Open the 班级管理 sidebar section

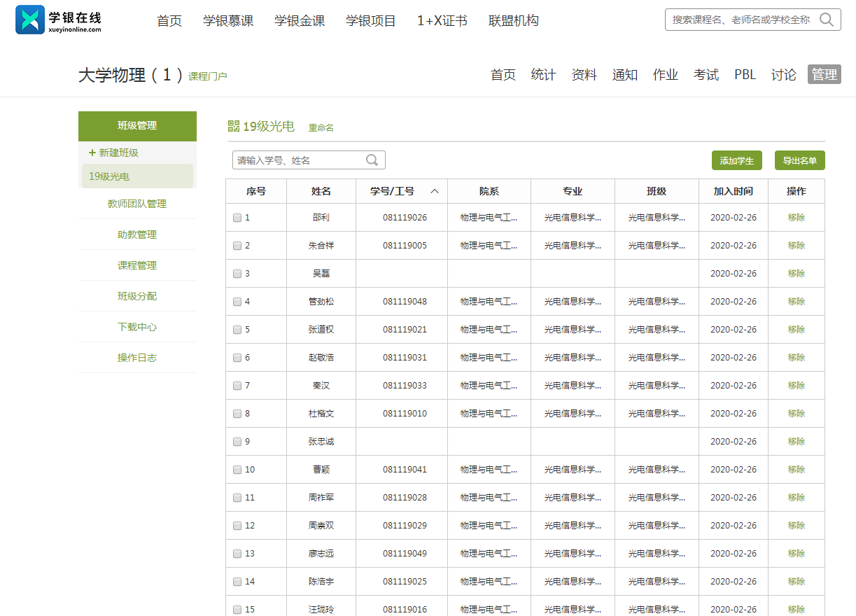tap(137, 126)
